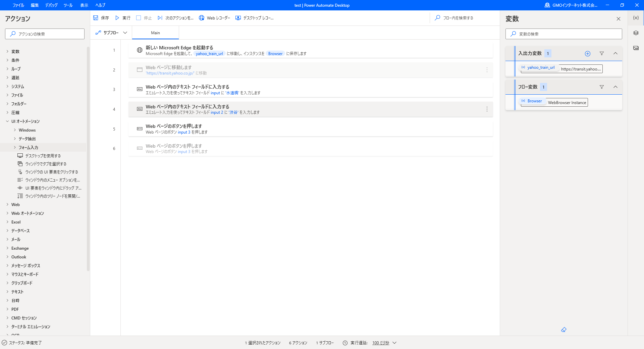644x349 pixels.
Task: Click the Stop (停止) button
Action: click(144, 18)
